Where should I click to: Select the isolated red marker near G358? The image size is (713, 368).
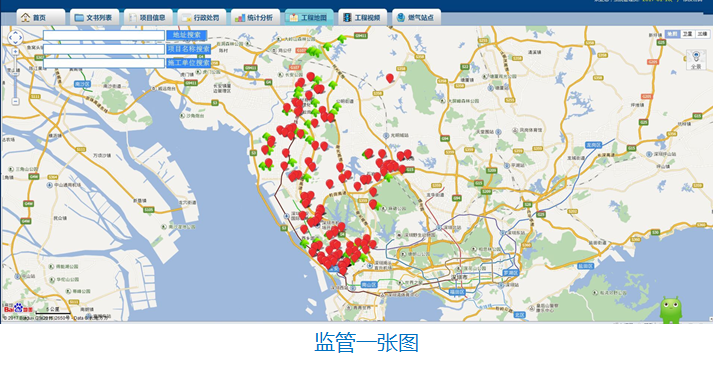390,78
